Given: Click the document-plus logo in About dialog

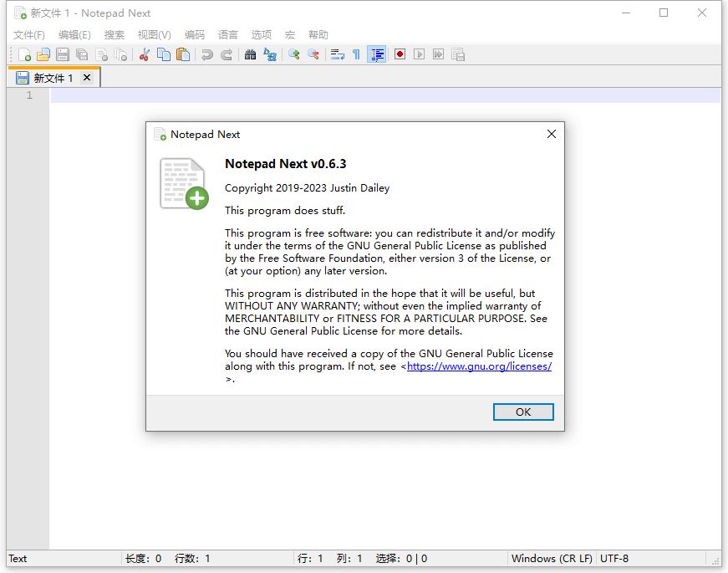Looking at the screenshot, I should click(x=184, y=184).
